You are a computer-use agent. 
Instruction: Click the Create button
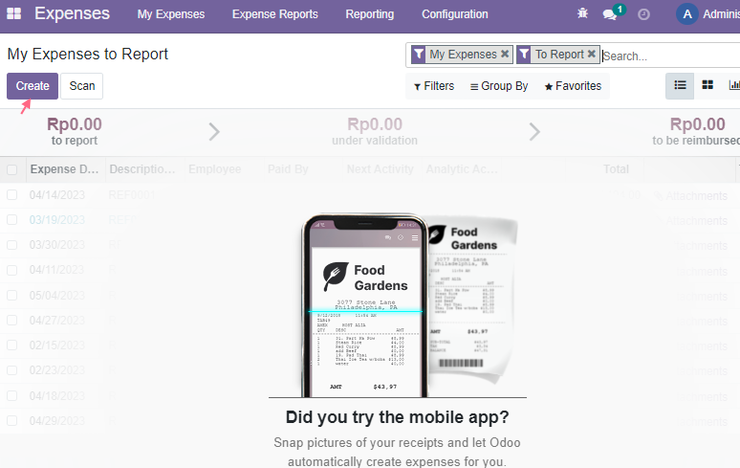click(x=33, y=86)
